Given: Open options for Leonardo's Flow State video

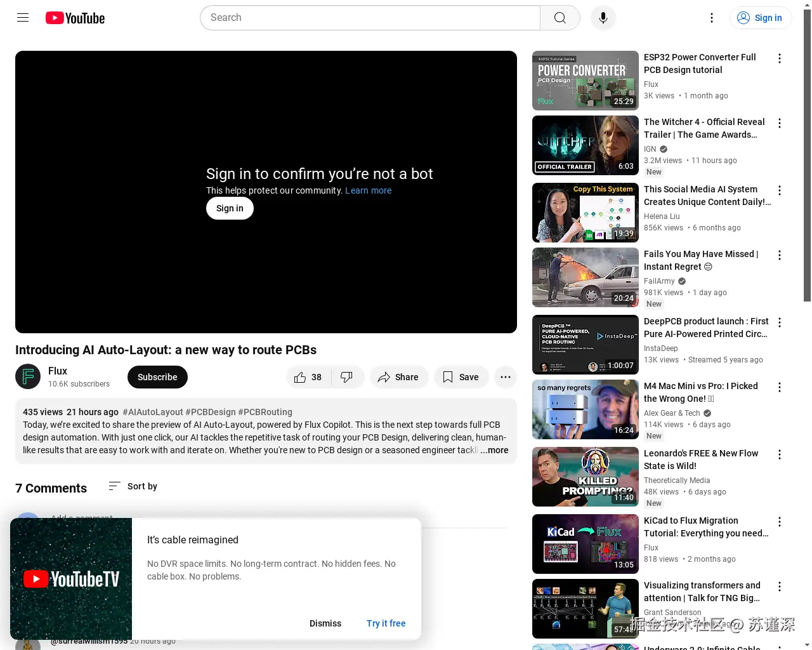Looking at the screenshot, I should (x=780, y=454).
